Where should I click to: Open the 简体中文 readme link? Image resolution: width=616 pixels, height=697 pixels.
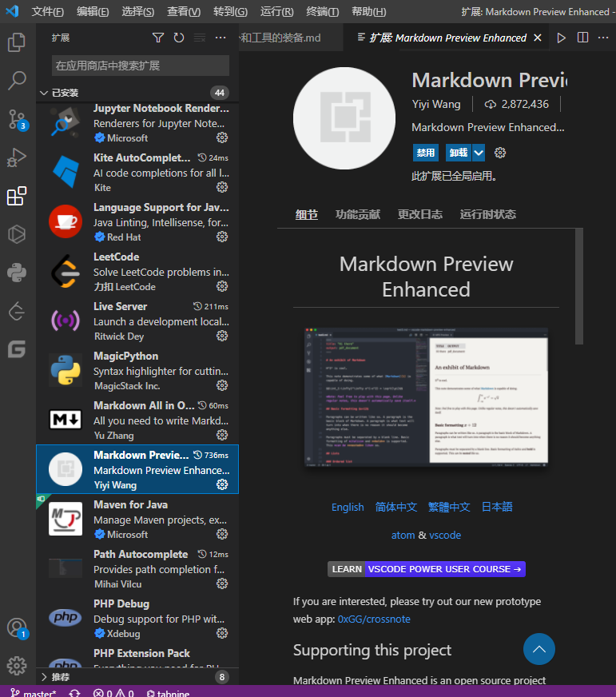pos(396,508)
